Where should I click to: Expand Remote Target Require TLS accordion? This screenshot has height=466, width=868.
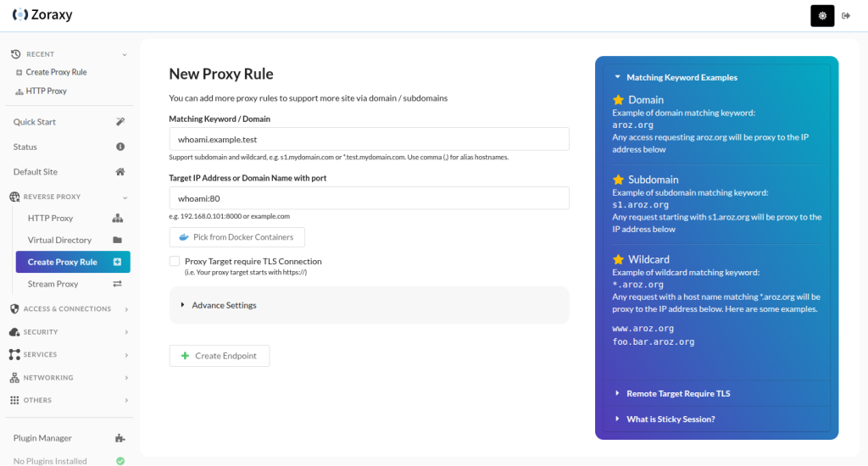[x=717, y=393]
